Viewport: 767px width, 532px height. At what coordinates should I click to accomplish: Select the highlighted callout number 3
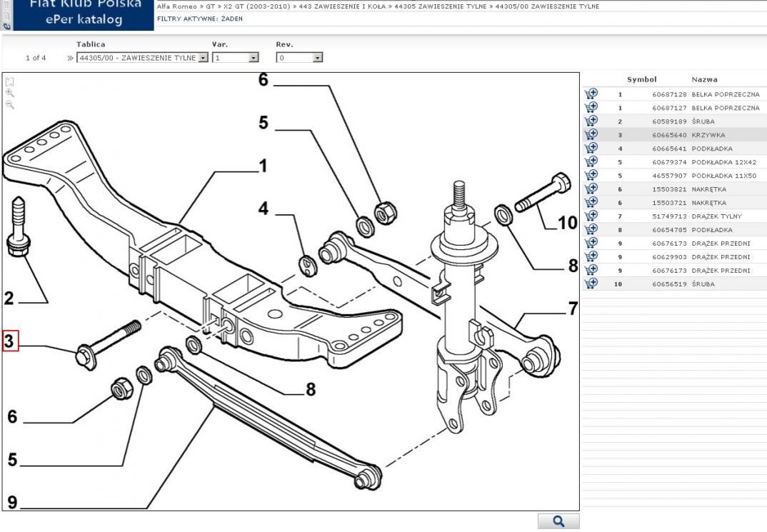9,341
